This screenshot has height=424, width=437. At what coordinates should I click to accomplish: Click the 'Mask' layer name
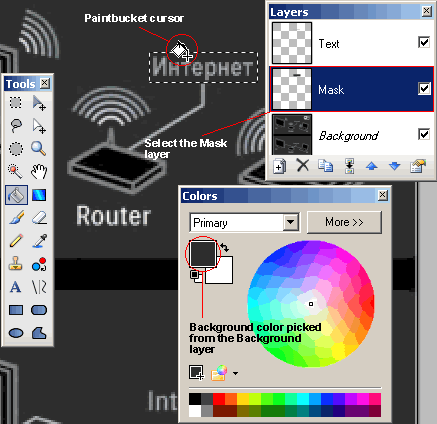coord(331,90)
